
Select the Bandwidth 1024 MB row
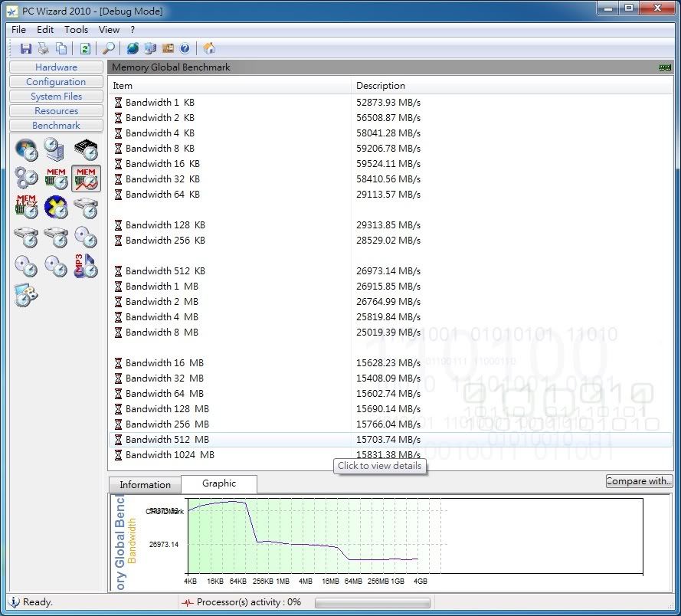point(391,455)
